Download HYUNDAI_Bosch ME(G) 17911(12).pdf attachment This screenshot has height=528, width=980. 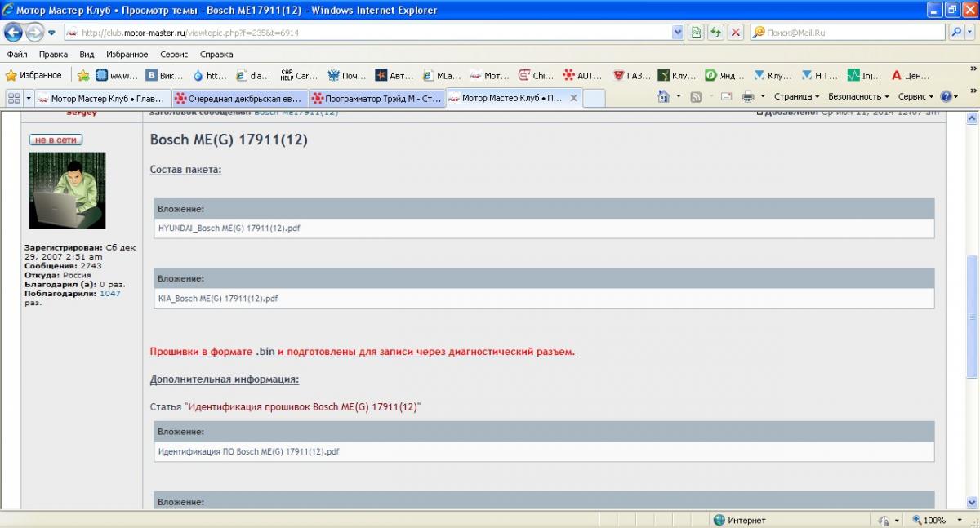229,229
